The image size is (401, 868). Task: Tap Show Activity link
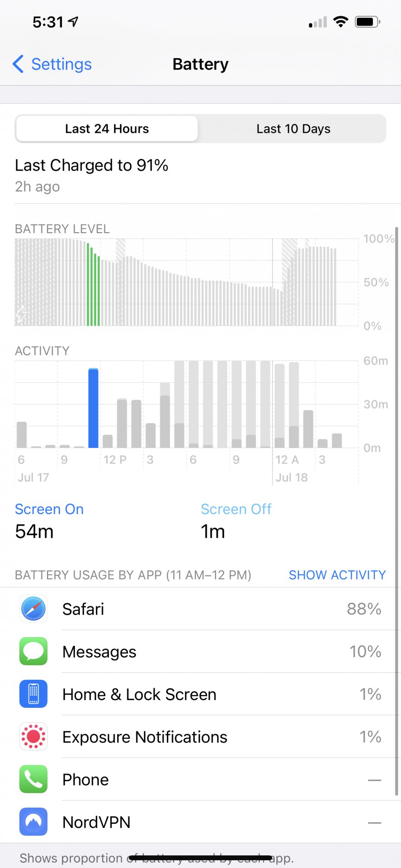click(337, 575)
